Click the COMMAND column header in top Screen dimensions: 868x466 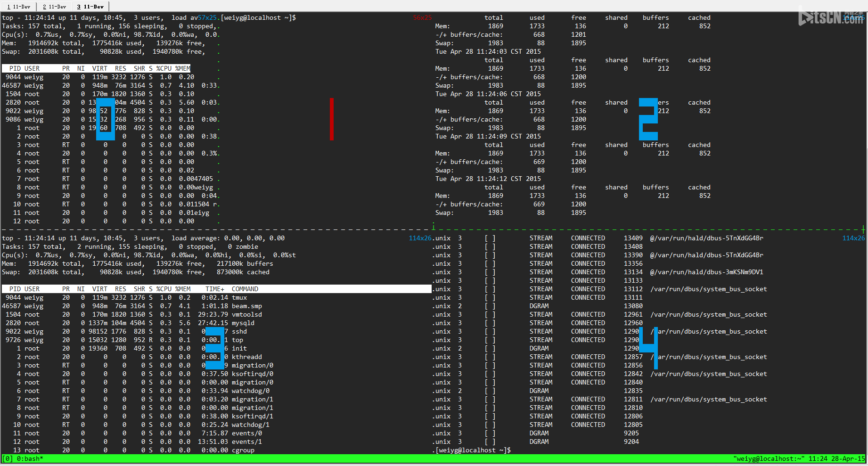click(245, 289)
